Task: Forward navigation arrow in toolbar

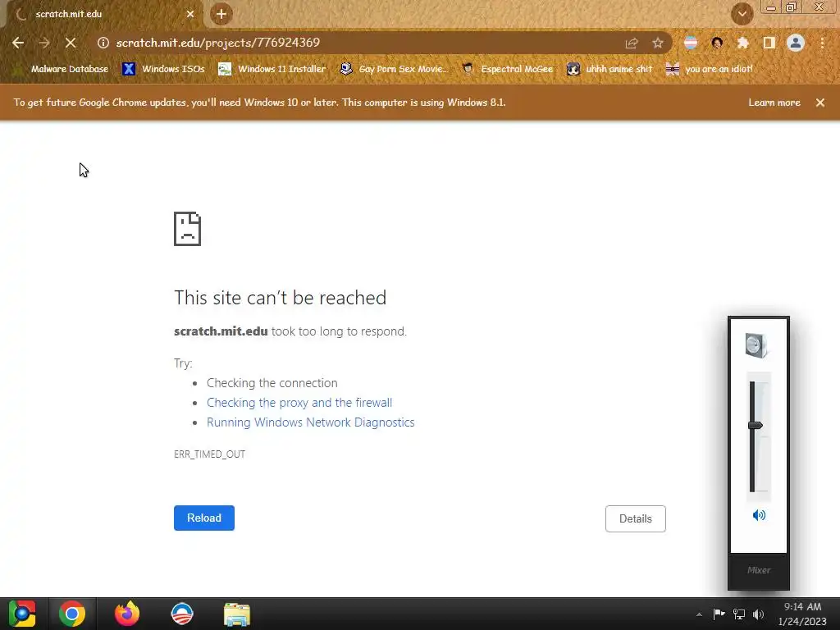Action: click(44, 43)
